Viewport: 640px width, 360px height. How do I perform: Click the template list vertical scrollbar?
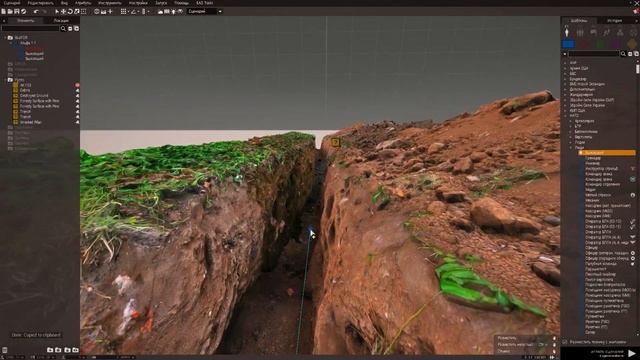638,68
